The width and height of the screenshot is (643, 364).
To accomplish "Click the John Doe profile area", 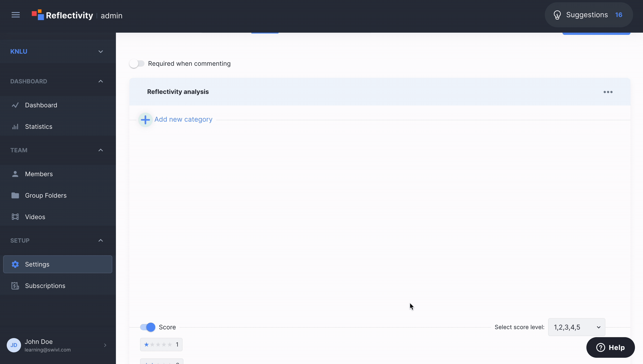I will [58, 345].
